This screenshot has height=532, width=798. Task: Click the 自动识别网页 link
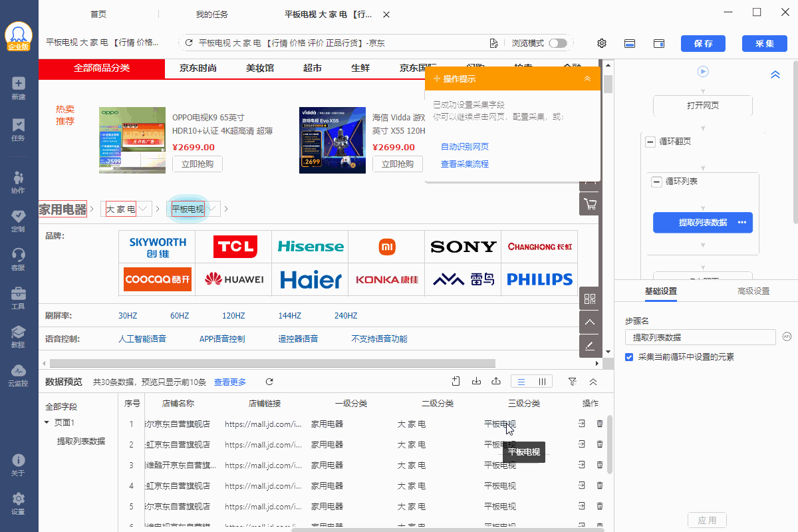tap(465, 147)
